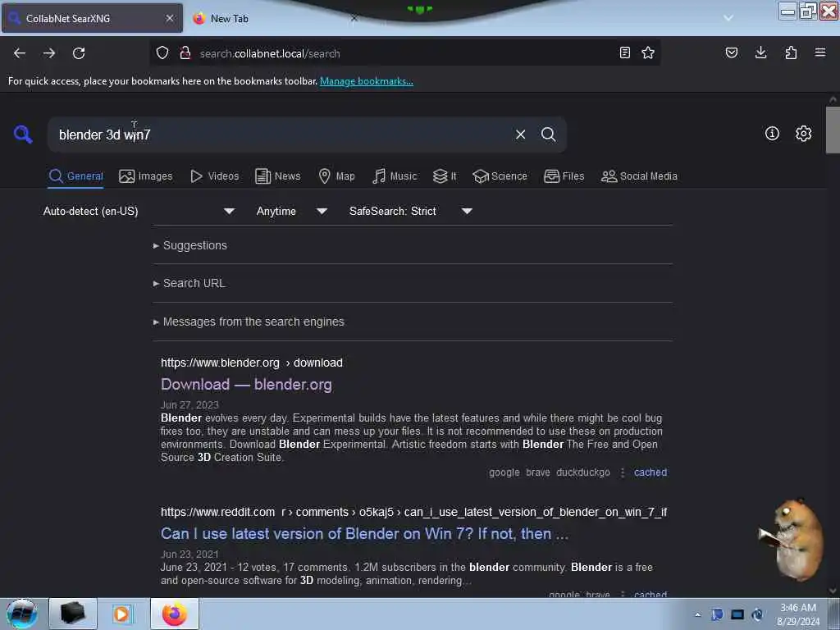
Task: Open the Reddit result about Blender on Win 7
Action: click(x=364, y=534)
